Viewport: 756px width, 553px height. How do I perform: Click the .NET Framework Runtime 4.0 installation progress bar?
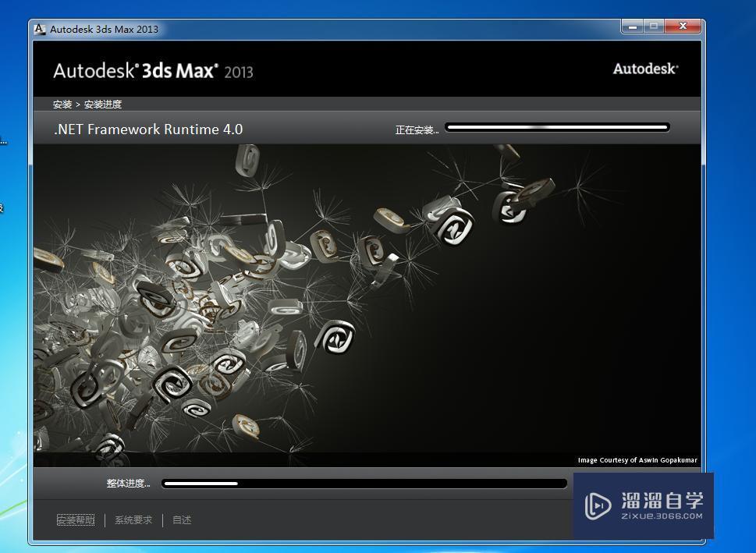(x=556, y=126)
